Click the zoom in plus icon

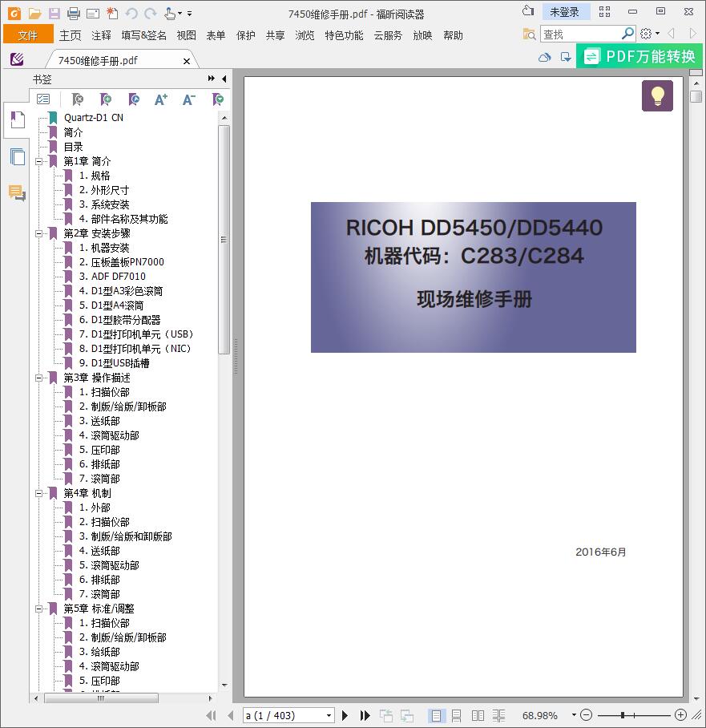[680, 715]
